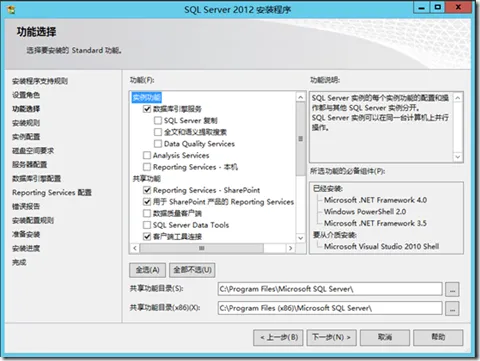Click the SQL Server setup icon in title bar

pos(11,10)
